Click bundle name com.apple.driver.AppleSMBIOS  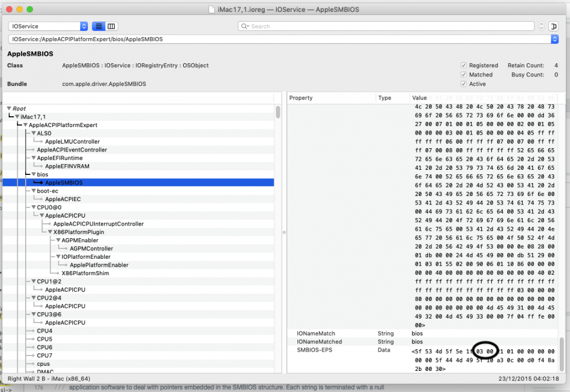coord(104,84)
